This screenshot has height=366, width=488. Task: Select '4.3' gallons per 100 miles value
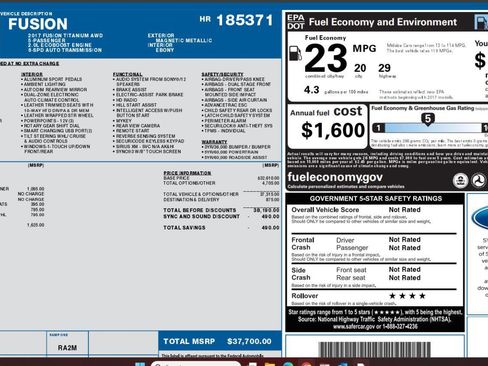311,90
